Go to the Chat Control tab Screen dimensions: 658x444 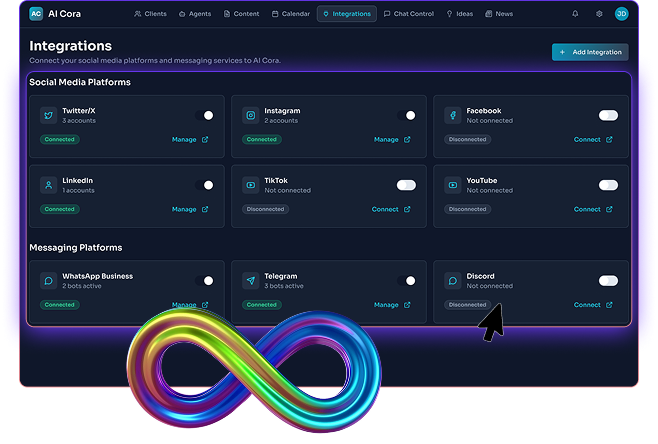[409, 14]
